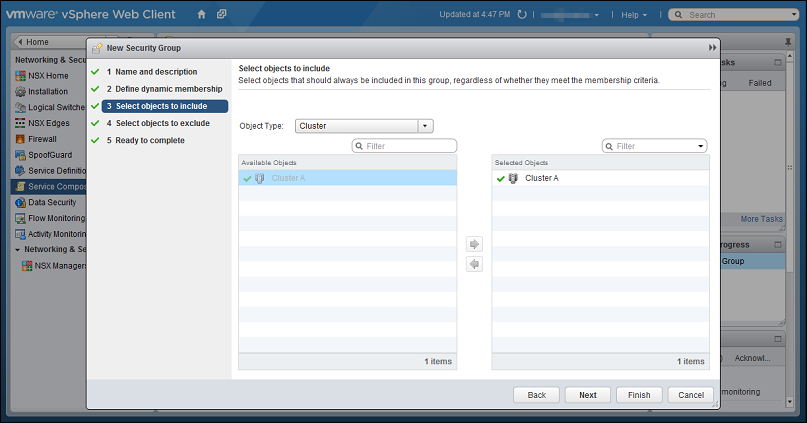This screenshot has height=423, width=807.
Task: Jump to step 4 Select objects to exclude
Action: point(163,123)
